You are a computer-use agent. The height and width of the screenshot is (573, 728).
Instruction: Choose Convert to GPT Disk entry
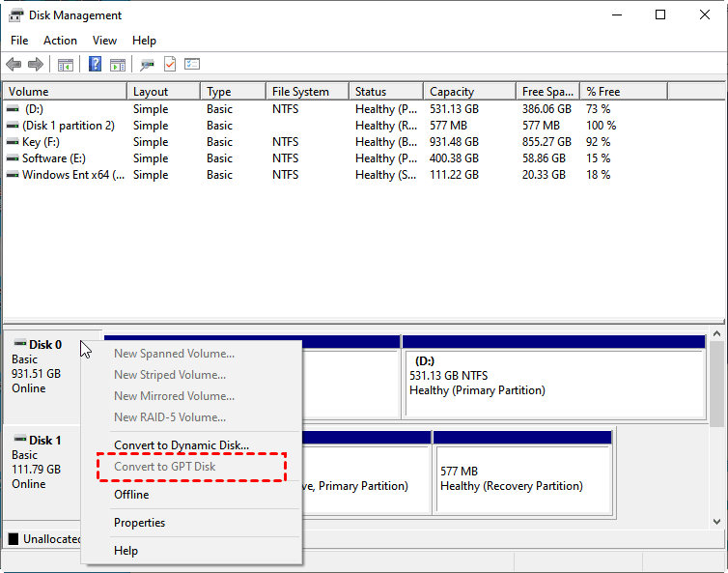click(191, 467)
